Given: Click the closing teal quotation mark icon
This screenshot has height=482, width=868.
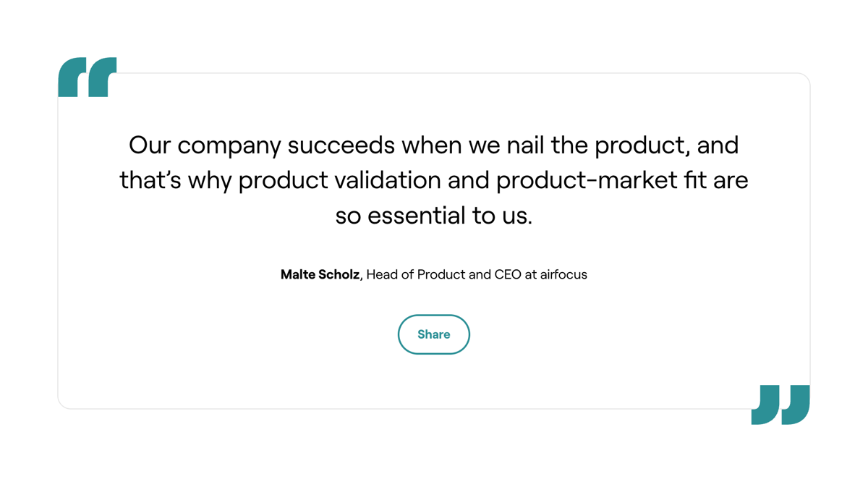Looking at the screenshot, I should point(780,403).
